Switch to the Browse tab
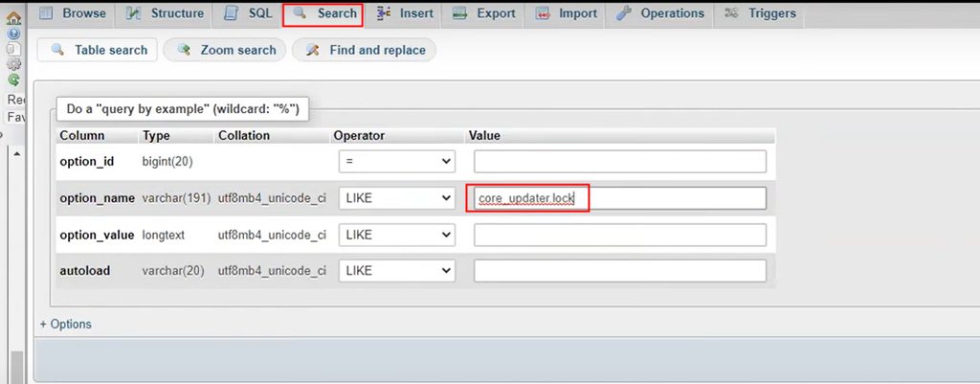Screen dimensions: 980x384 (74, 13)
